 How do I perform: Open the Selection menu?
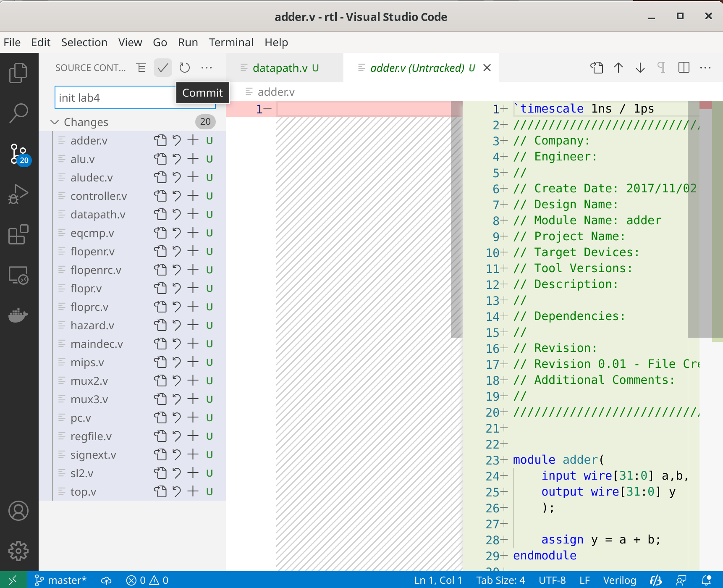[84, 42]
